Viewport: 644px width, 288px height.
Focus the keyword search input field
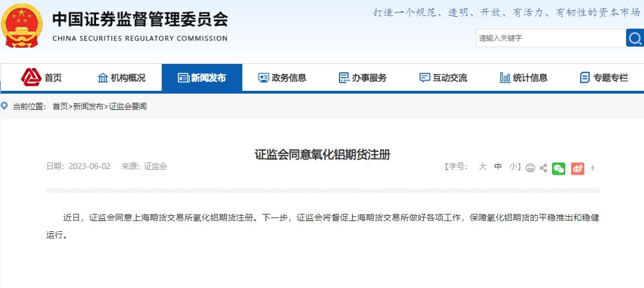pyautogui.click(x=551, y=38)
